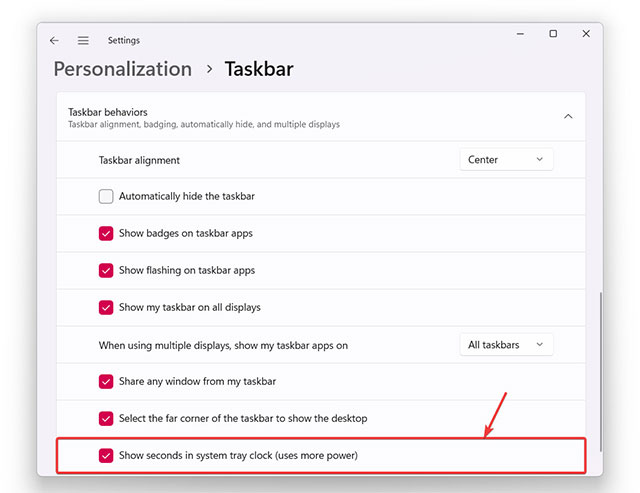
Task: Uncheck Show my taskbar on all displays
Action: pos(106,307)
